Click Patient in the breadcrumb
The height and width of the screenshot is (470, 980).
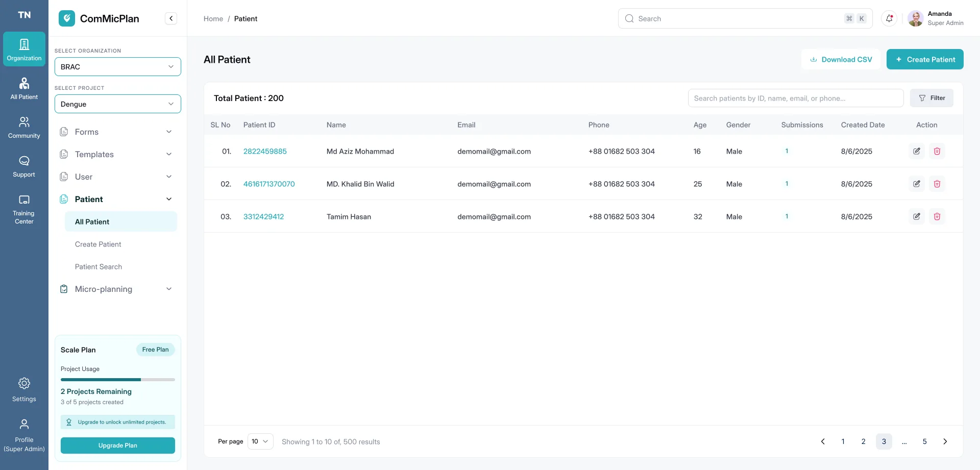click(x=246, y=18)
